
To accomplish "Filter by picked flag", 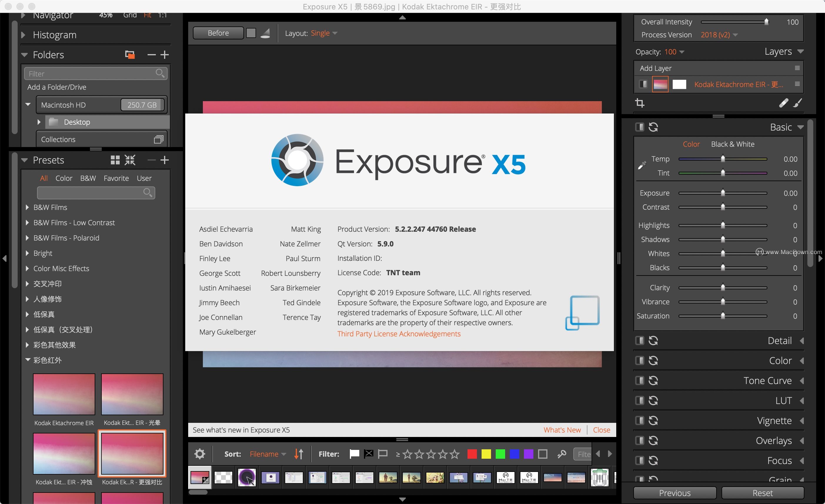I will pos(354,454).
